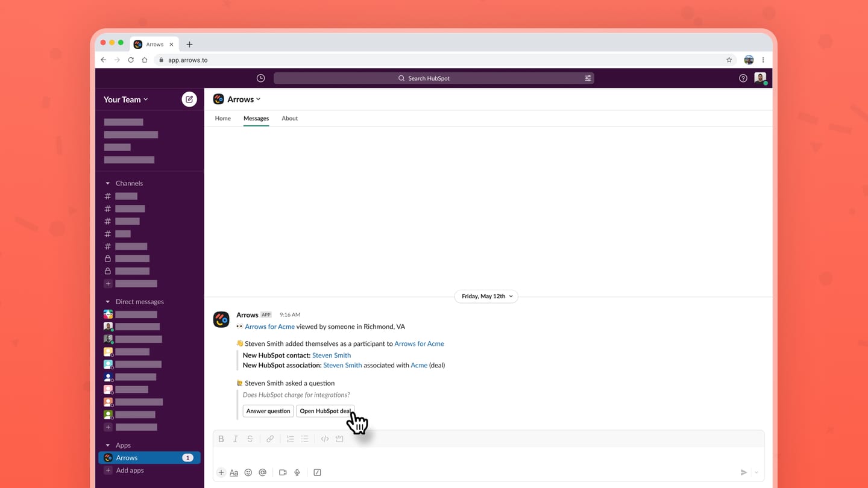
Task: Record an audio clip with microphone icon
Action: [x=297, y=473]
